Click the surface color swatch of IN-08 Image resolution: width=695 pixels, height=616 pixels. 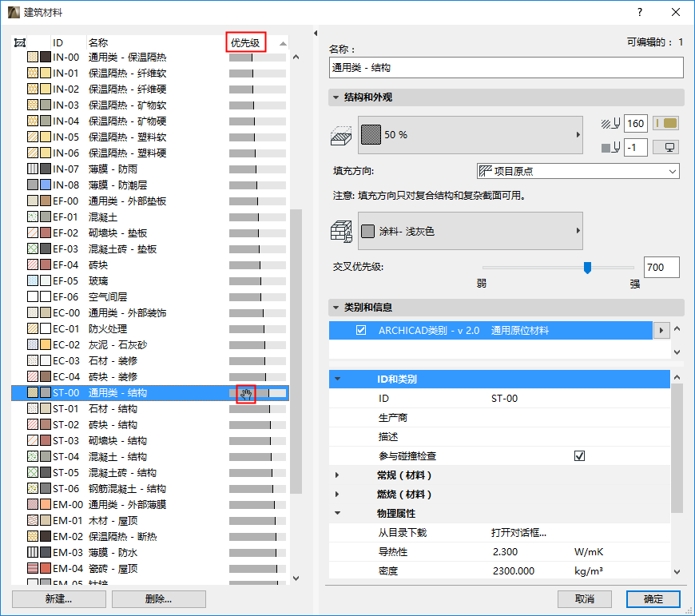[x=46, y=185]
